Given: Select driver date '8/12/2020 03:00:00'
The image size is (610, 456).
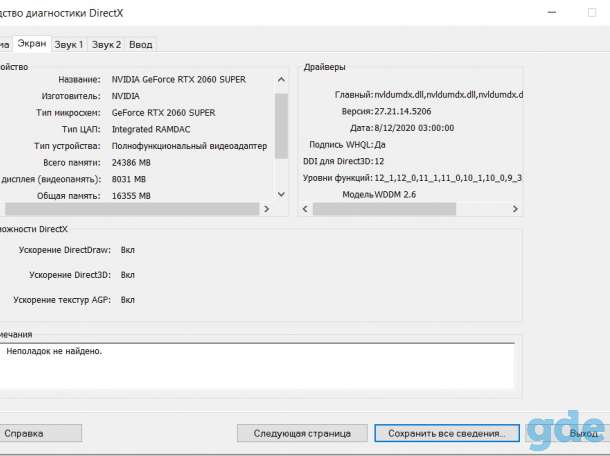Looking at the screenshot, I should [414, 128].
